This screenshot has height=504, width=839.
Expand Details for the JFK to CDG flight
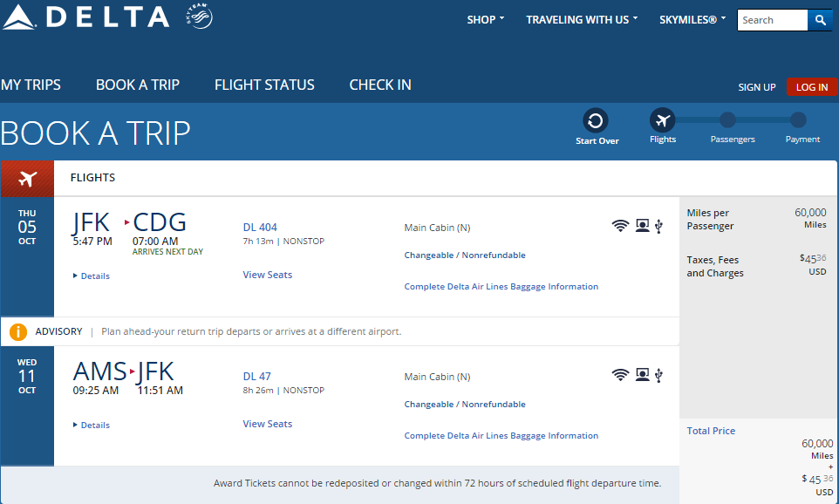92,276
